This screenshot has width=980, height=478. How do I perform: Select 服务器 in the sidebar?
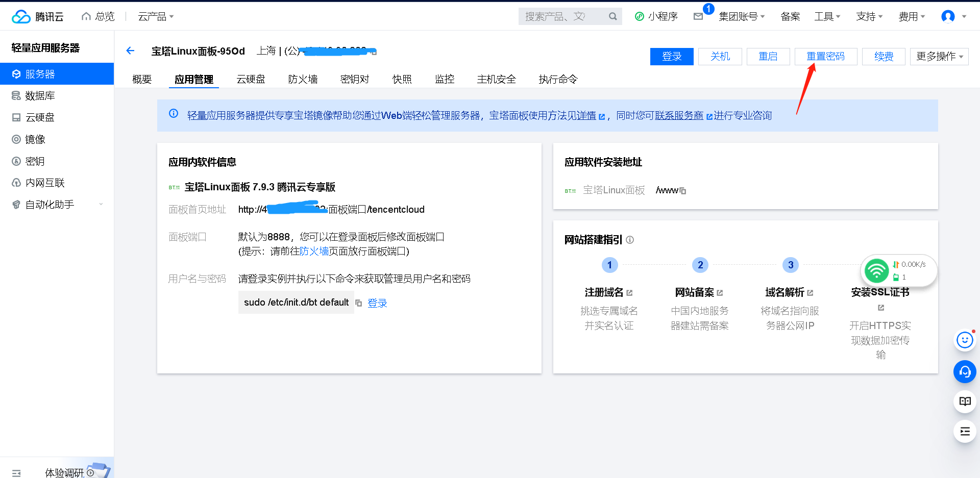57,74
